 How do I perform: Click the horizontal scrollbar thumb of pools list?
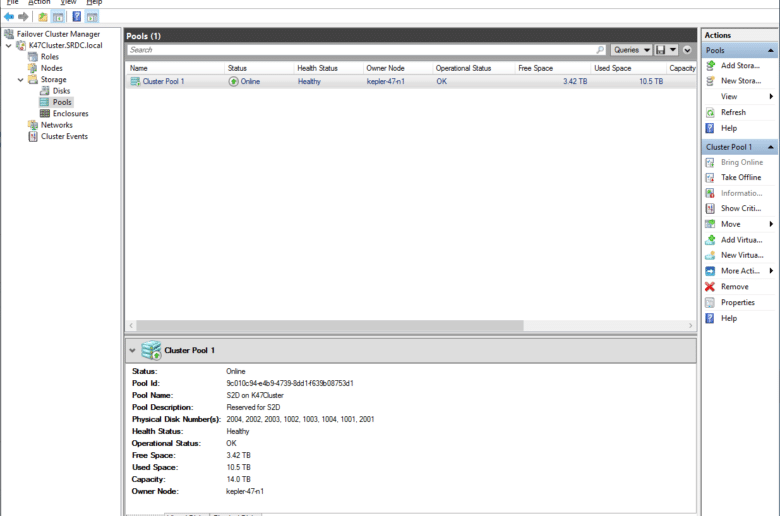pyautogui.click(x=330, y=325)
